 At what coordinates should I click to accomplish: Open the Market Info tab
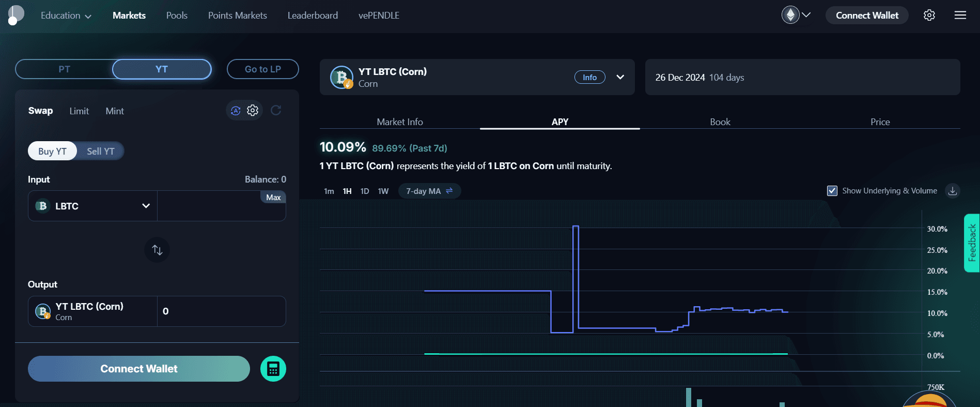click(400, 122)
